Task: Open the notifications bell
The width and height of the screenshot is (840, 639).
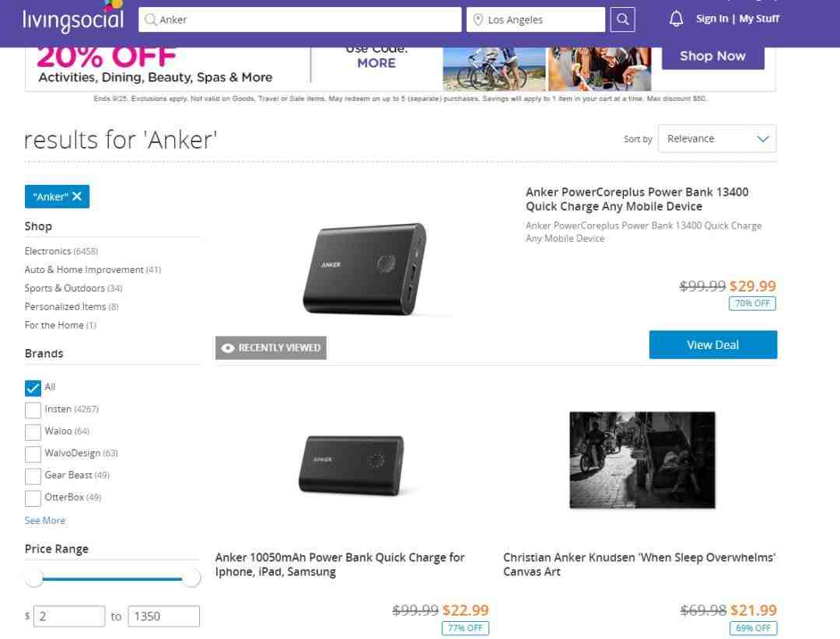Action: (x=676, y=19)
